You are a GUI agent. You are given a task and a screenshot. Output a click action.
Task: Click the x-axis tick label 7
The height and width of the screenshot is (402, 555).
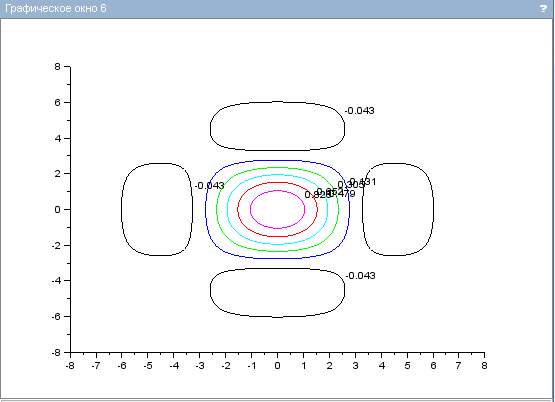pos(458,366)
